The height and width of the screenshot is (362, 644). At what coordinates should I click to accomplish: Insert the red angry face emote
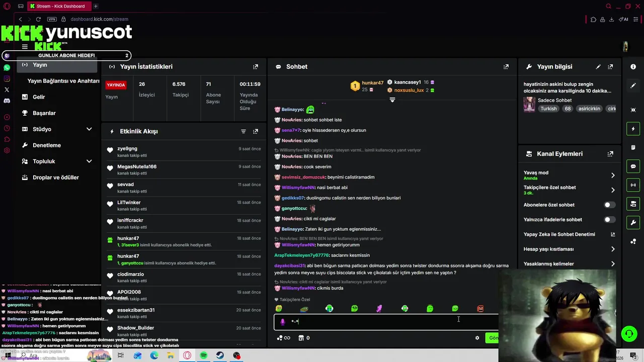(480, 308)
